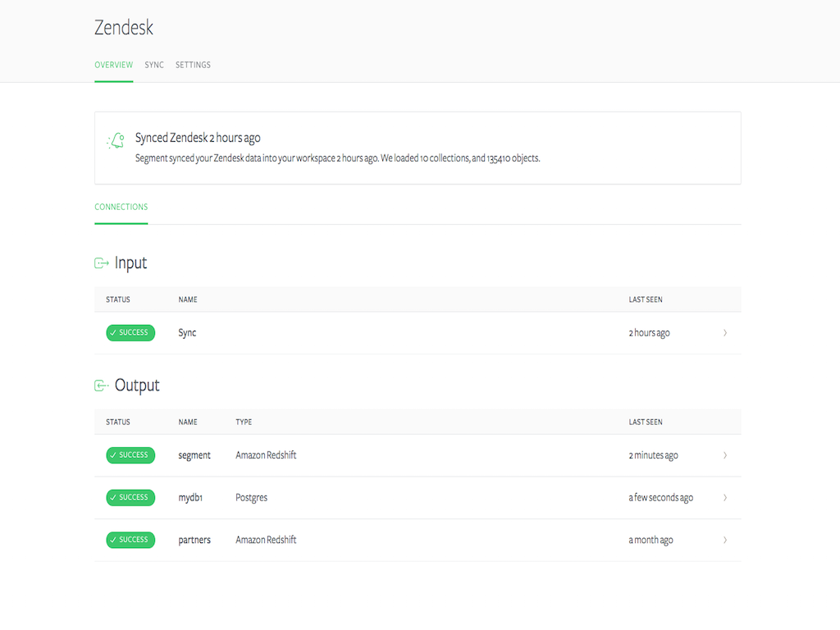Click the sync notification bell icon
The image size is (840, 630).
(116, 141)
